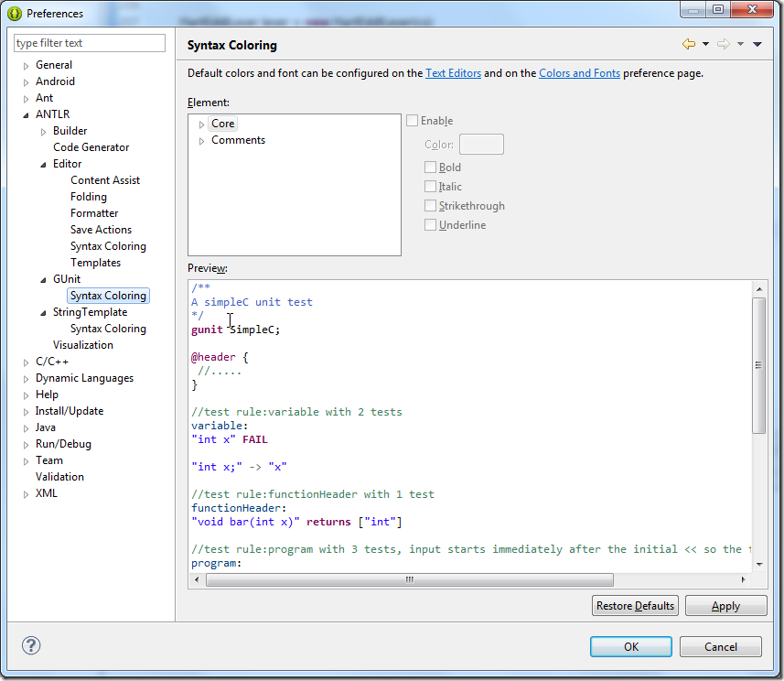
Task: Click the back navigation arrow icon
Action: [688, 44]
